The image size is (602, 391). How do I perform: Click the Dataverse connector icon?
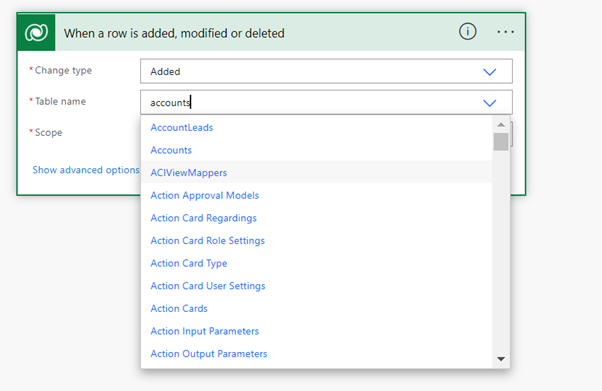pos(36,33)
